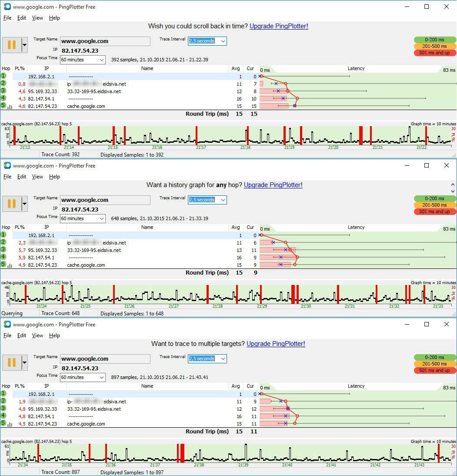The height and width of the screenshot is (476, 457).
Task: Open File menu in bottom window
Action: pyautogui.click(x=7, y=335)
